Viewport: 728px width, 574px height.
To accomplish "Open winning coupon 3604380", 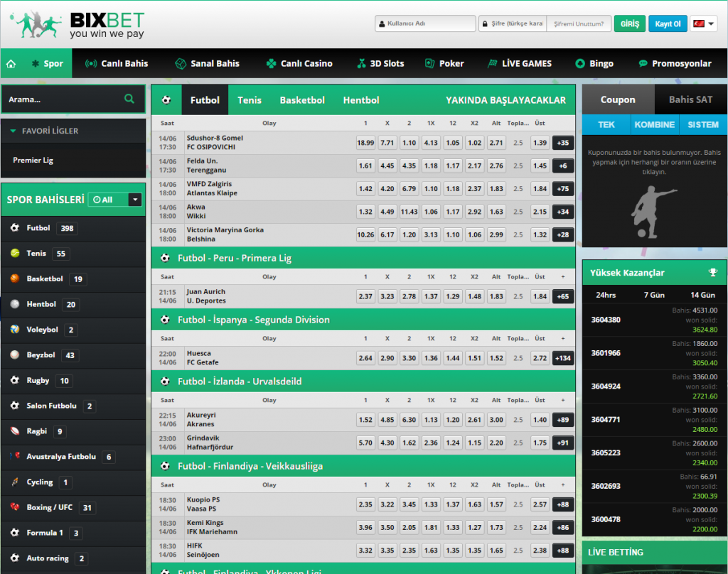I will point(606,320).
